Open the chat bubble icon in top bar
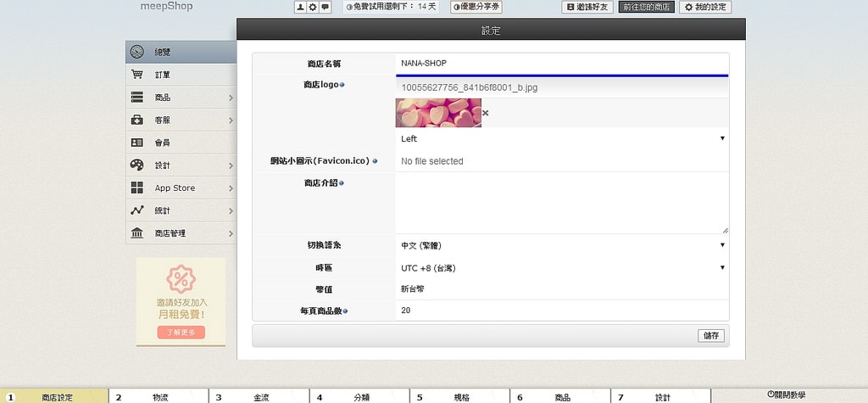The image size is (868, 403). tap(324, 7)
